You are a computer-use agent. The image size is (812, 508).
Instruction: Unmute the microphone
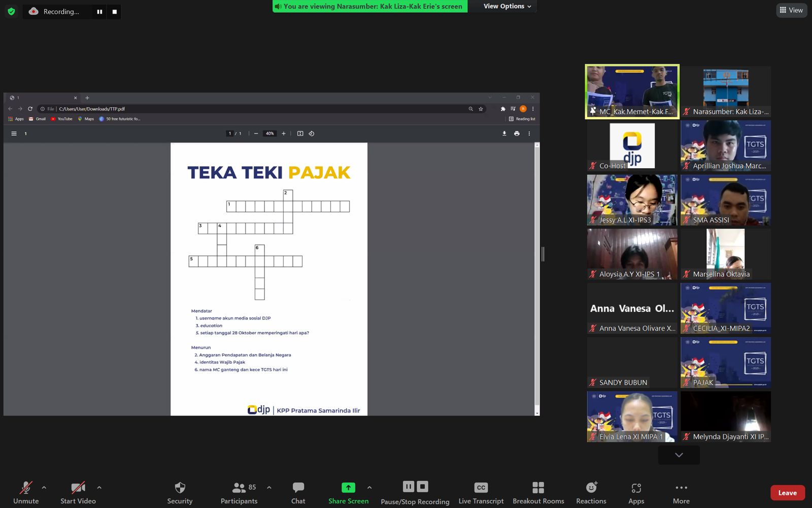point(26,492)
